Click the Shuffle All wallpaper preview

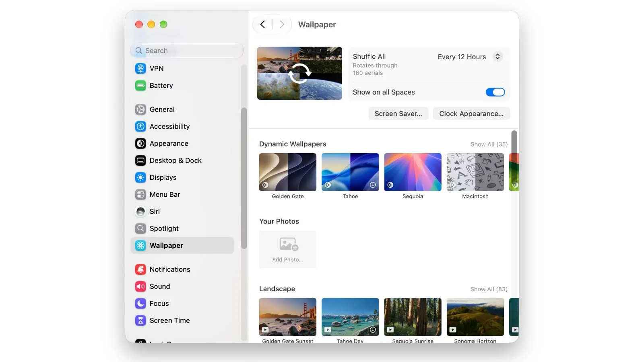pyautogui.click(x=299, y=73)
